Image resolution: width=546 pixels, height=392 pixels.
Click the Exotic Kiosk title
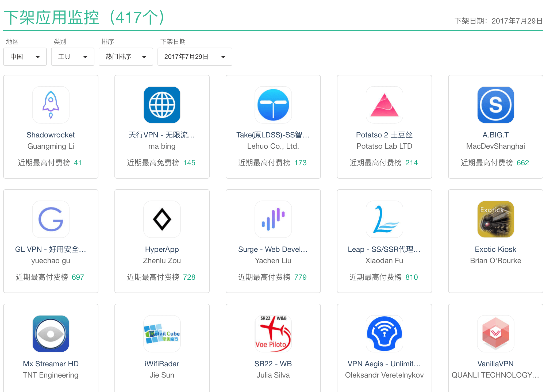(496, 249)
